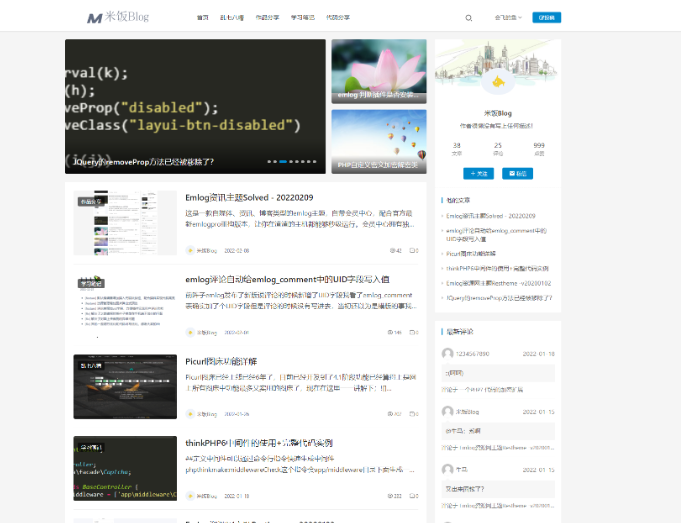681x523 pixels.
Task: Click author avatar under emlog_comment UID article
Action: tap(190, 332)
